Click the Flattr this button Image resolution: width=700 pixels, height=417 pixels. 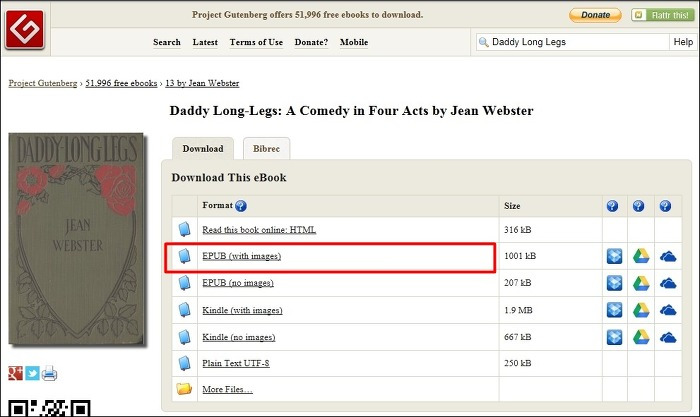pyautogui.click(x=662, y=15)
